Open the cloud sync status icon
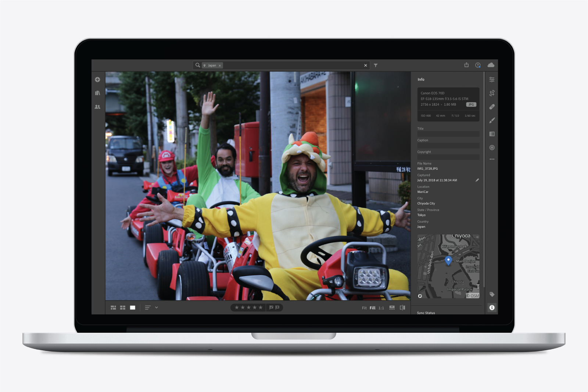The height and width of the screenshot is (392, 588). click(x=491, y=65)
